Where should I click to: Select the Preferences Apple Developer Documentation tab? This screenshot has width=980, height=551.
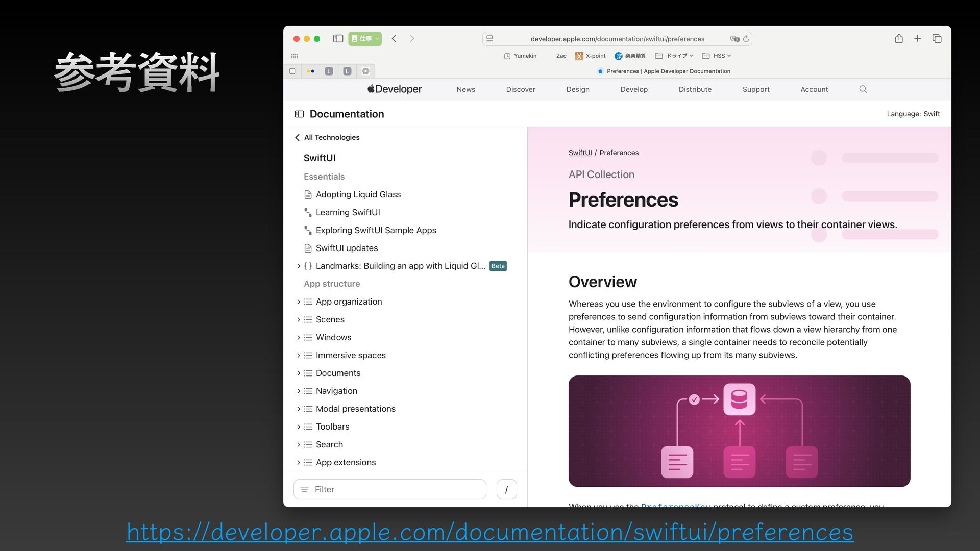coord(664,71)
